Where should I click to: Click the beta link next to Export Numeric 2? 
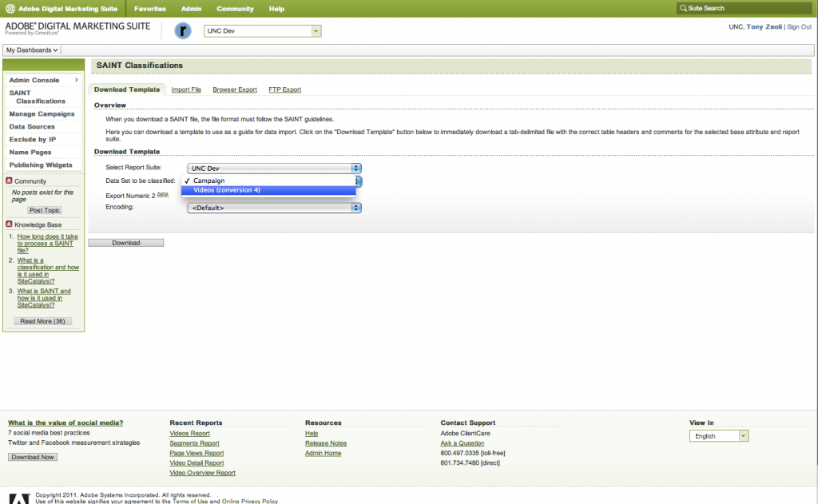pos(163,194)
